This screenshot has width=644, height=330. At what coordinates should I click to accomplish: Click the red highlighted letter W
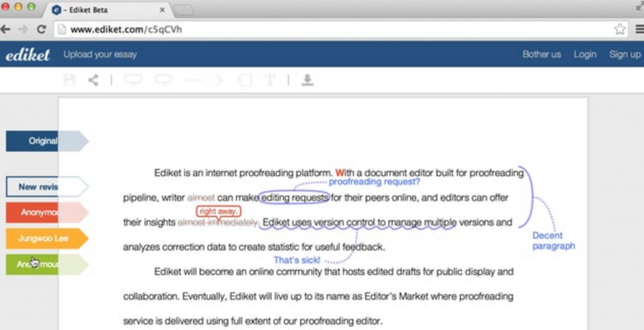pyautogui.click(x=340, y=173)
